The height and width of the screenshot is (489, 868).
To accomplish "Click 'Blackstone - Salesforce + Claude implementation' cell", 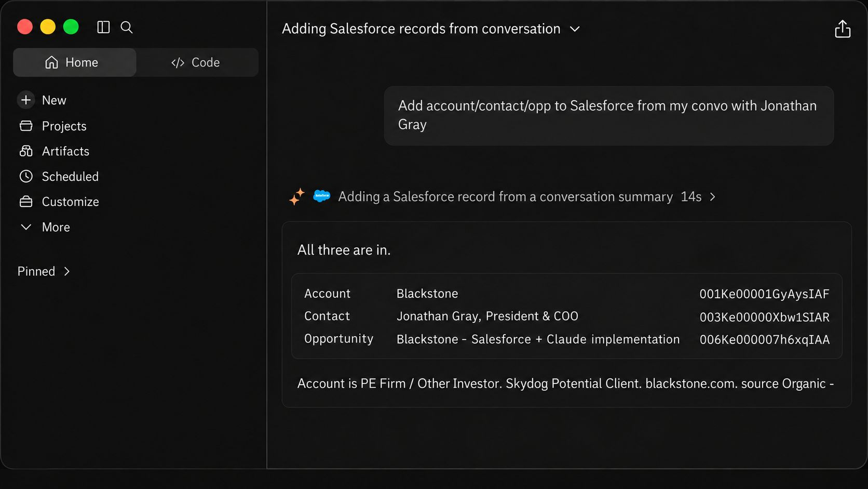I will coord(538,339).
